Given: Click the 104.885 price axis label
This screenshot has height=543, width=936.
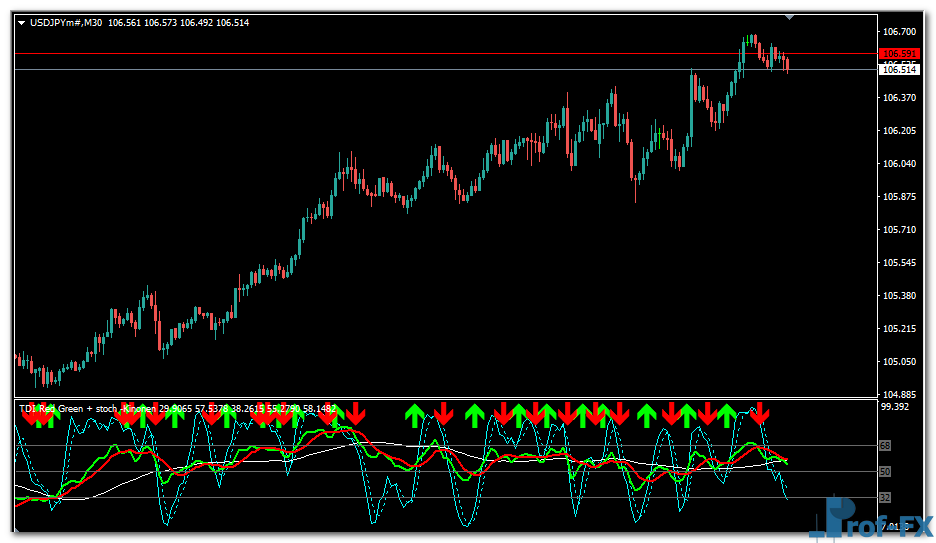Looking at the screenshot, I should click(900, 394).
